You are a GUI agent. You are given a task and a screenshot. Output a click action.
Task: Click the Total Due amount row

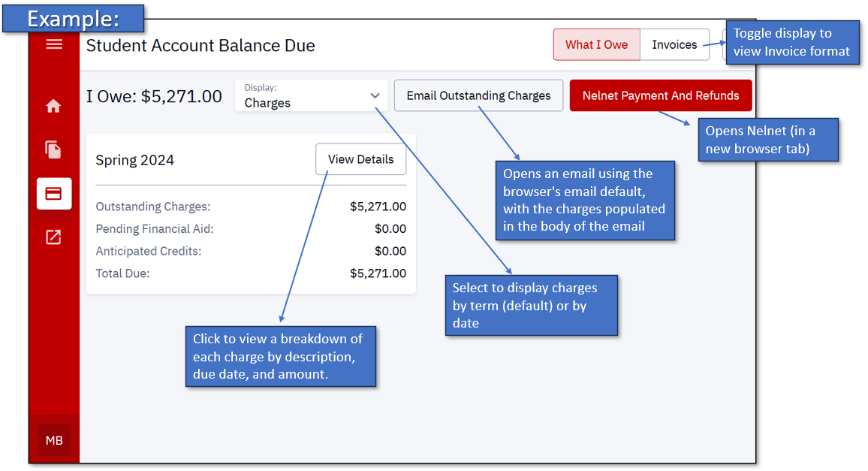click(251, 273)
